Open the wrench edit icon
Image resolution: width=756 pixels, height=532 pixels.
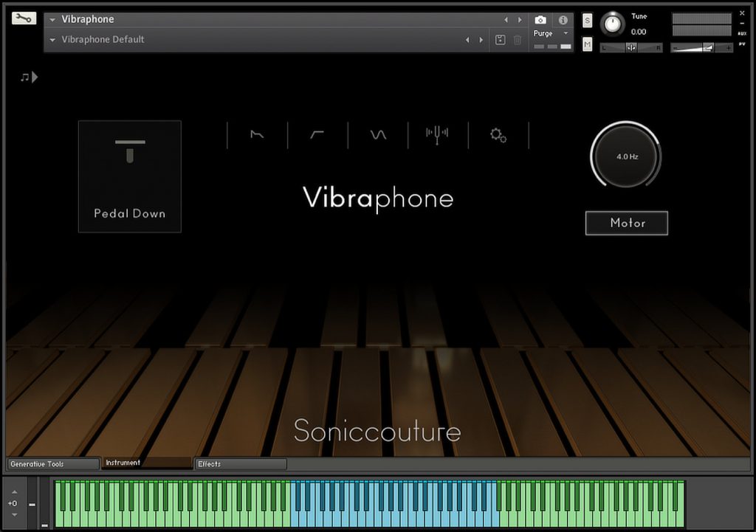(x=22, y=17)
